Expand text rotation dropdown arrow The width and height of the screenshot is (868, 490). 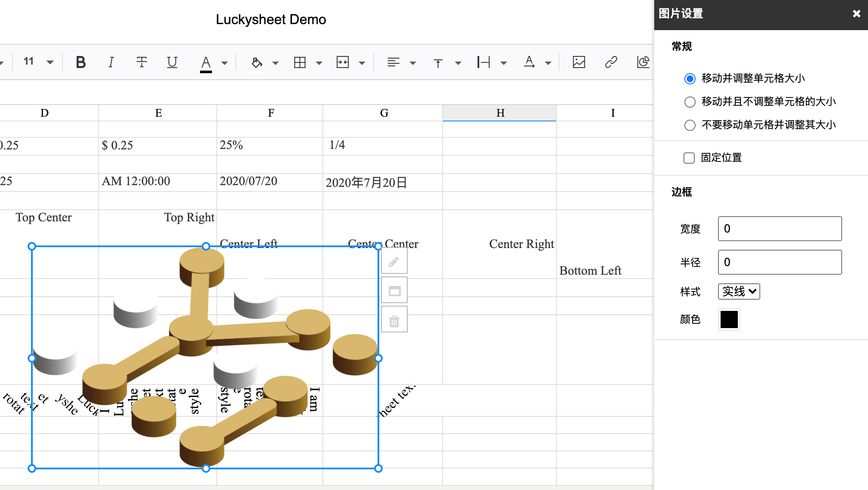click(548, 63)
